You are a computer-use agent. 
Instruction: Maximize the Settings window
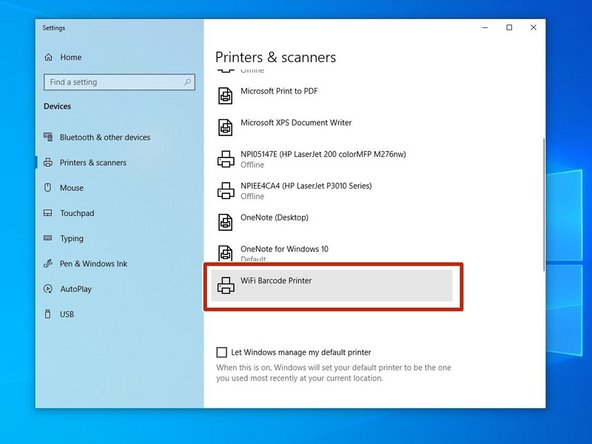509,28
